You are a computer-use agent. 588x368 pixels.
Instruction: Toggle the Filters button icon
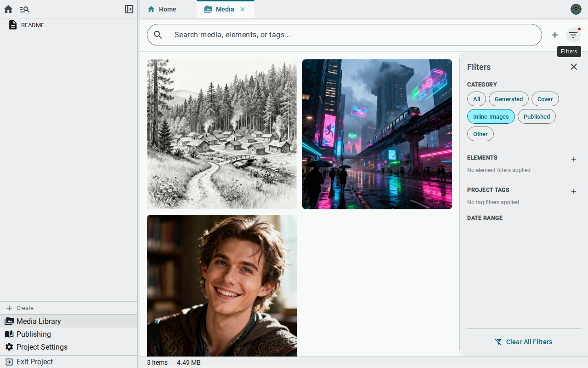573,35
